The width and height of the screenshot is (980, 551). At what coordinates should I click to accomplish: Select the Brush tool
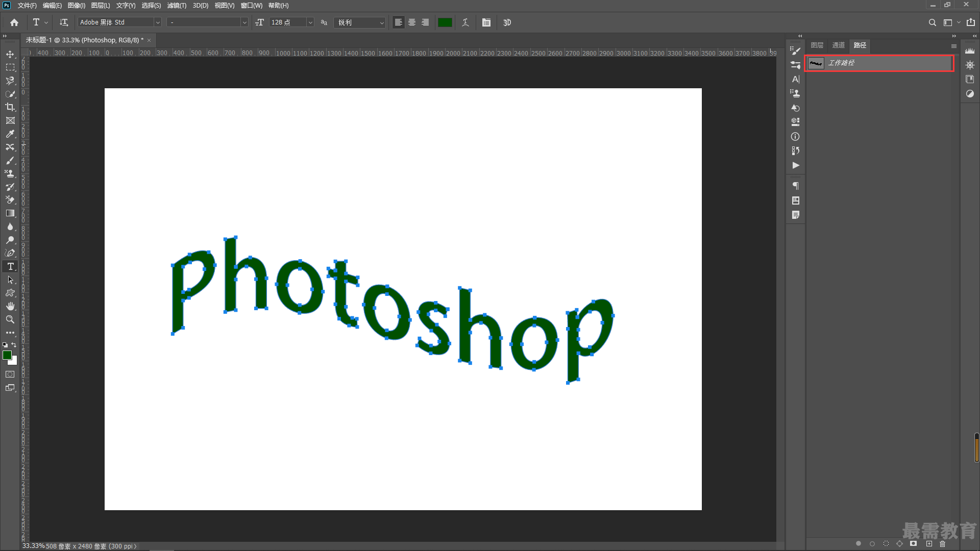pos(10,160)
